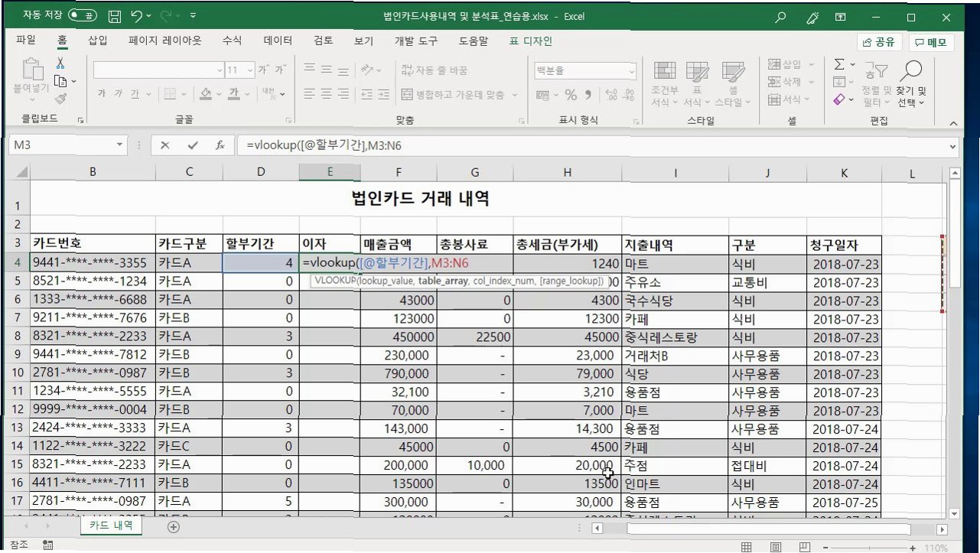Viewport: 980px width, 553px height.
Task: Toggle underline 가 formatting
Action: tap(135, 94)
